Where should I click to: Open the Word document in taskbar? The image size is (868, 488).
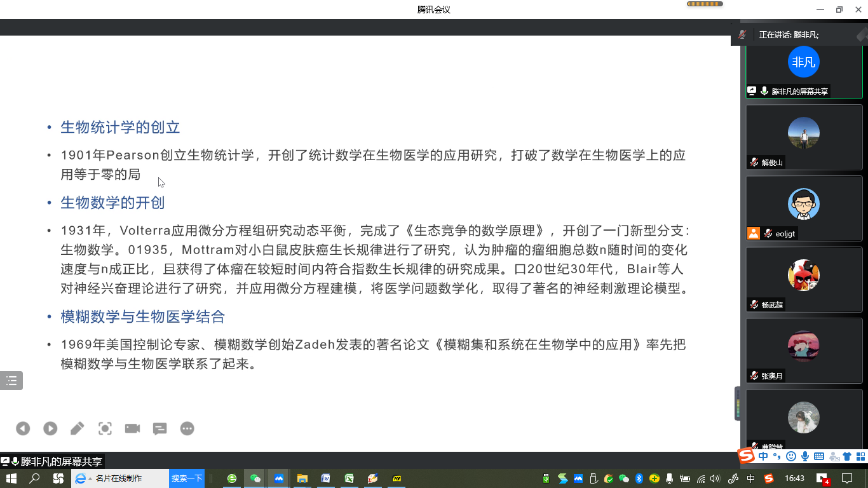326,478
